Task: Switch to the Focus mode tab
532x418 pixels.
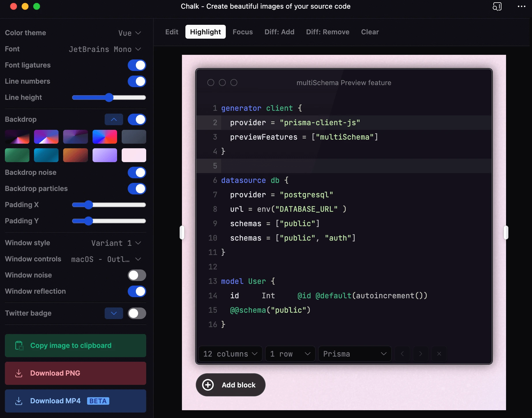Action: 242,32
